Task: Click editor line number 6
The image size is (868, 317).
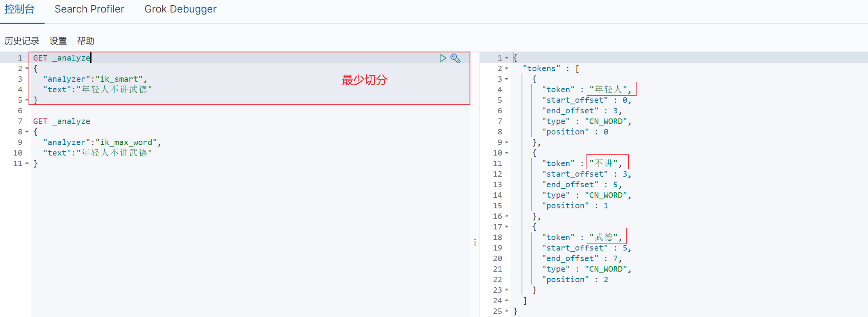Action: tap(20, 111)
